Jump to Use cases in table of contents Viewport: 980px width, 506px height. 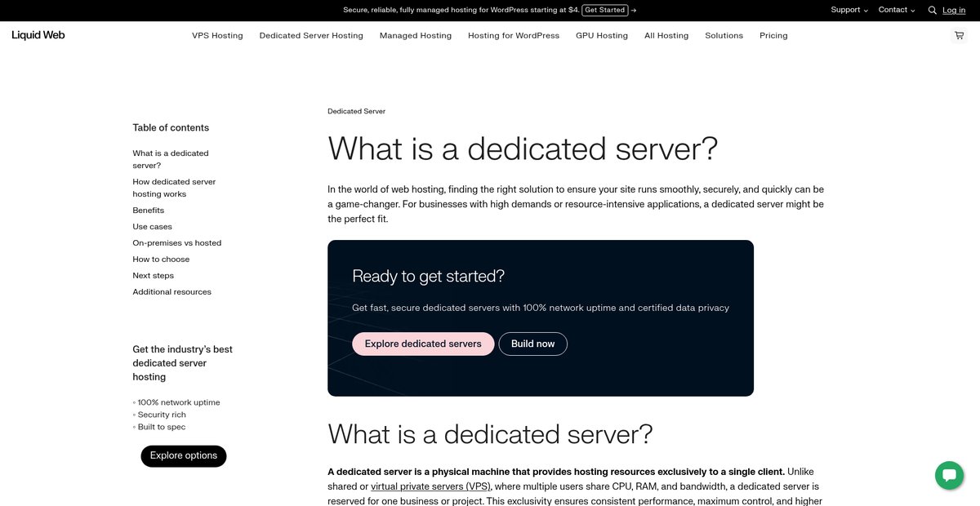(153, 227)
